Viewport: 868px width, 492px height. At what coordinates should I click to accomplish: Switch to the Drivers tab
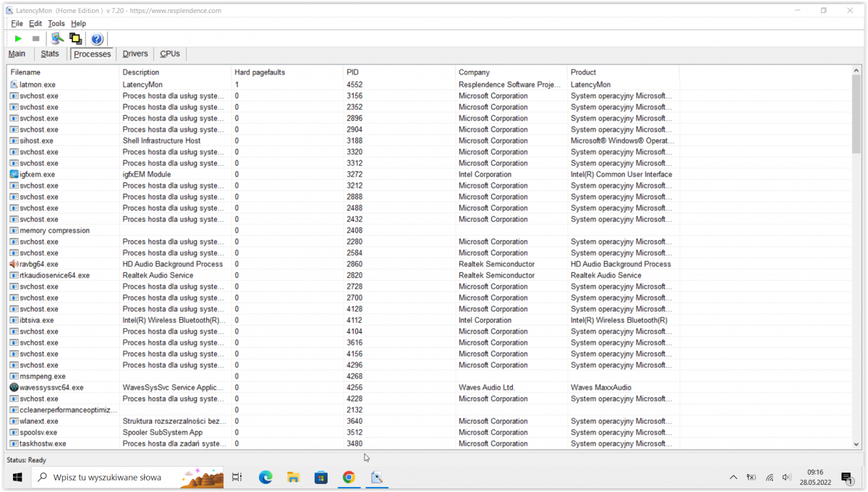point(135,54)
